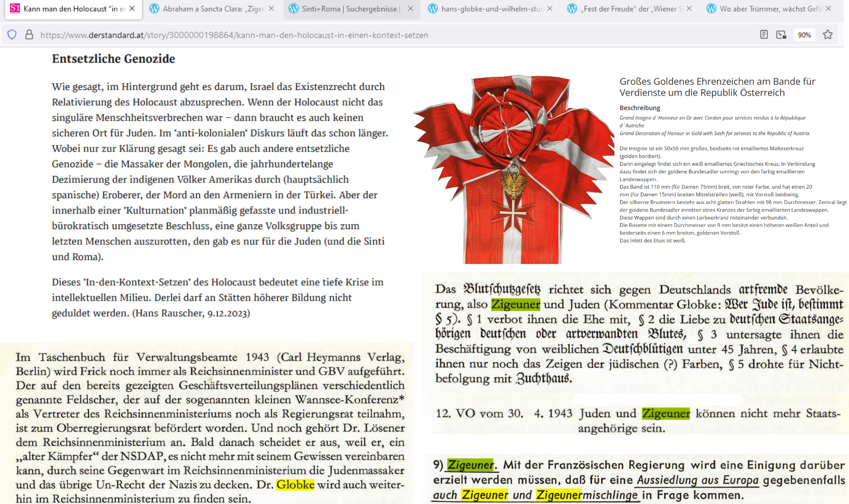This screenshot has width=849, height=504.
Task: Click the 'Entsetzliche Genozide' heading
Action: tap(113, 59)
